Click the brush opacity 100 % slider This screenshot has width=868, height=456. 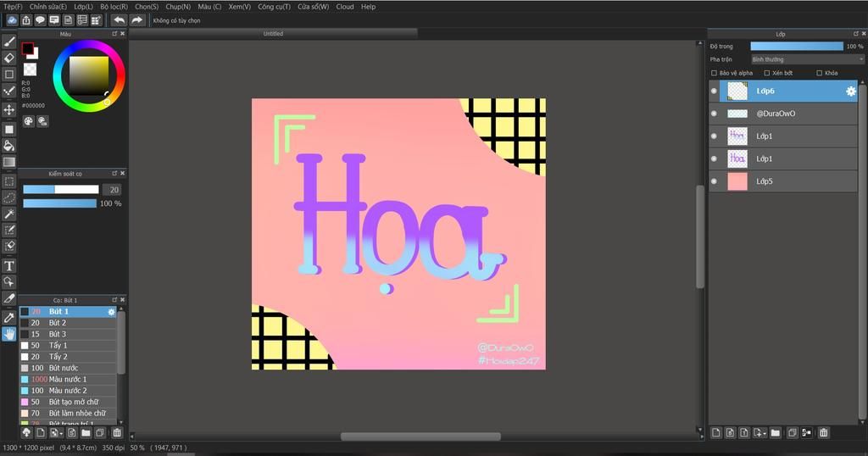[x=60, y=203]
